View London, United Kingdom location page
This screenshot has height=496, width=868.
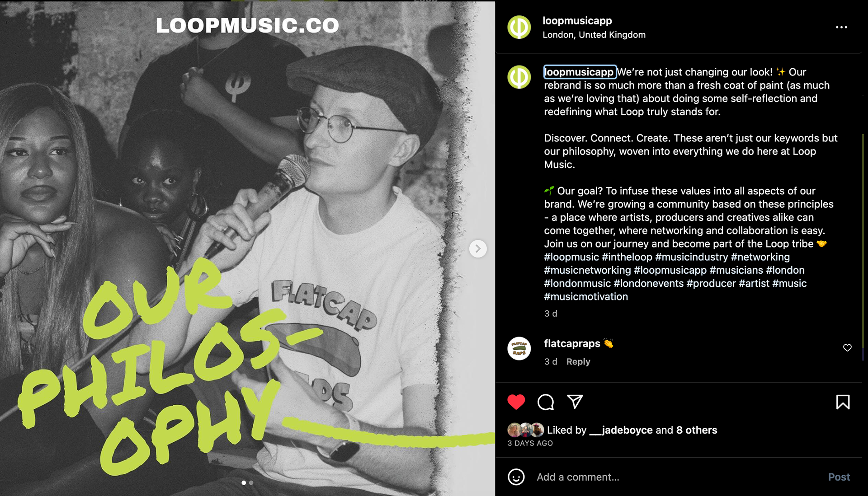coord(594,35)
